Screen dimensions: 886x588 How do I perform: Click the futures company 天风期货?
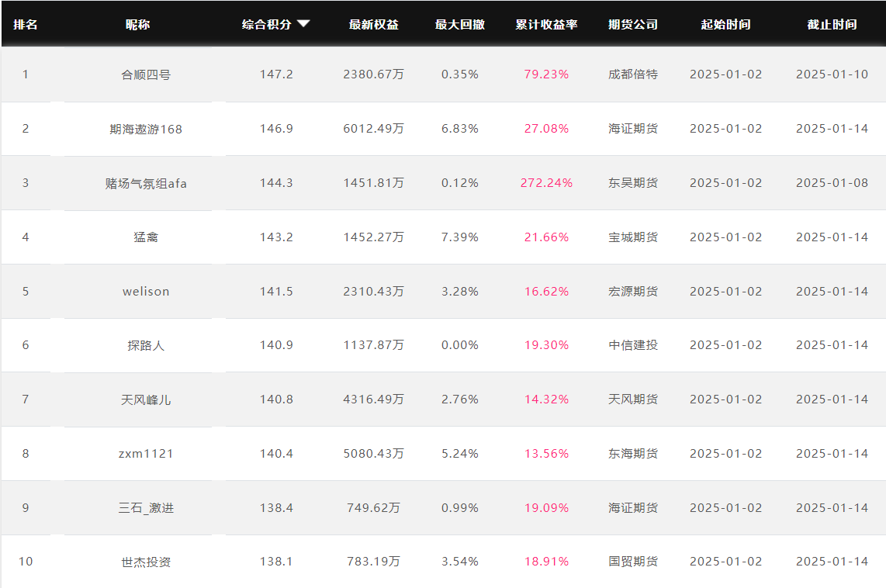click(633, 399)
